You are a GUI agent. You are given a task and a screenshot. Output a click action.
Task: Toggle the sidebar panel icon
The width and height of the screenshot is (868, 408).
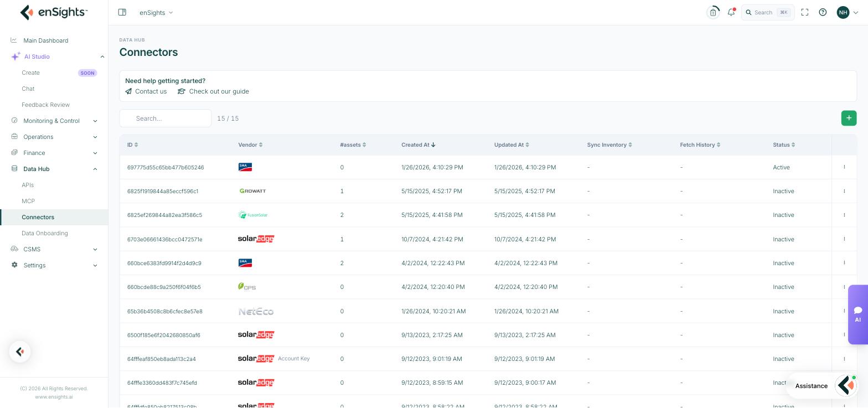[122, 12]
